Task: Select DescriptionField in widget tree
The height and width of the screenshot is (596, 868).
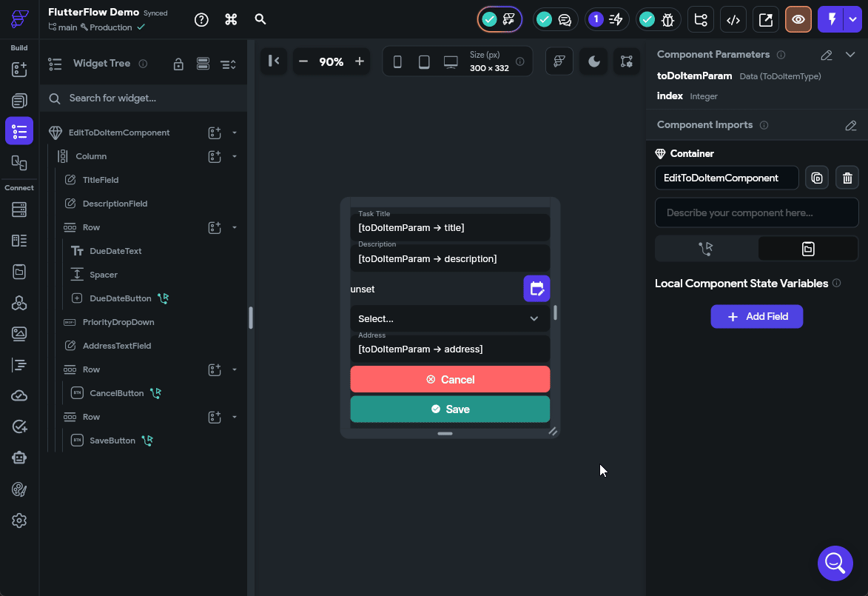Action: pyautogui.click(x=115, y=204)
